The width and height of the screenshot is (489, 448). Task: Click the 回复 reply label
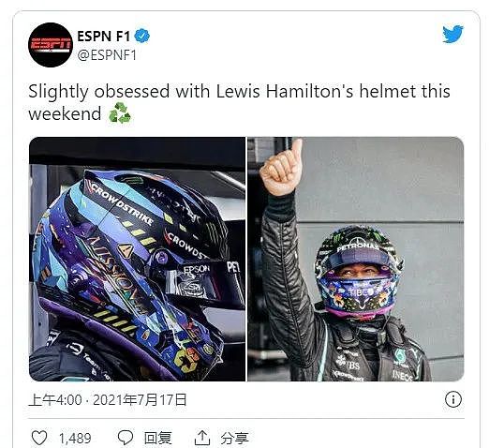[158, 438]
